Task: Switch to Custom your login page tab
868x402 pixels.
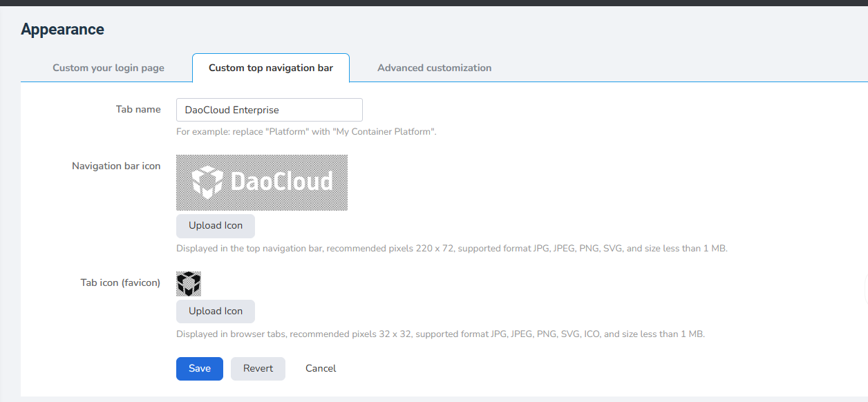Action: (108, 68)
